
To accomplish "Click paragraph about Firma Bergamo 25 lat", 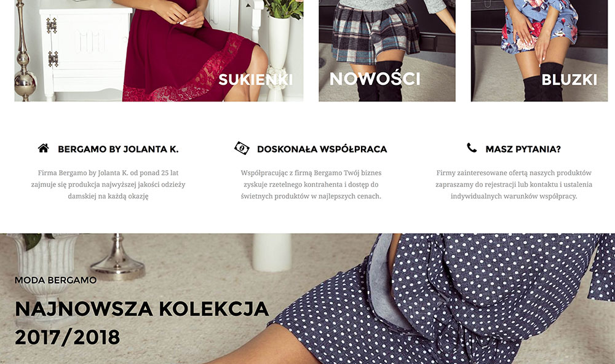I will coord(108,184).
